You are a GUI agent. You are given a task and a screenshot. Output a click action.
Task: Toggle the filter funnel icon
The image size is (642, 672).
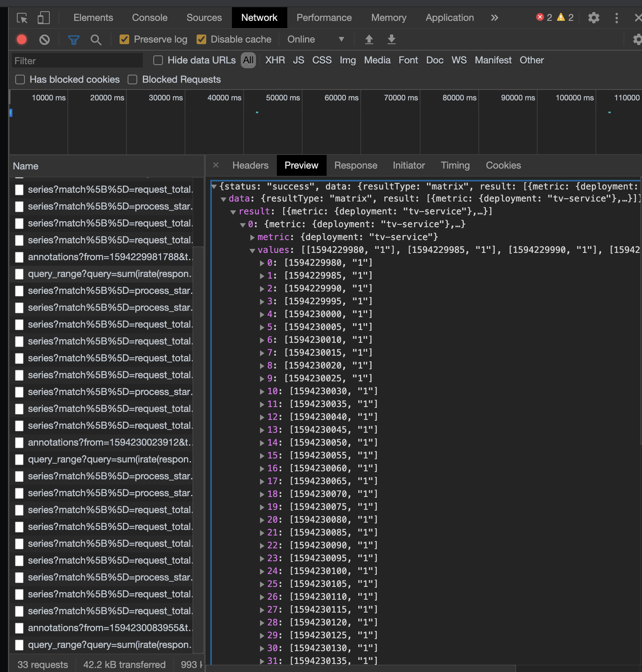click(x=73, y=40)
